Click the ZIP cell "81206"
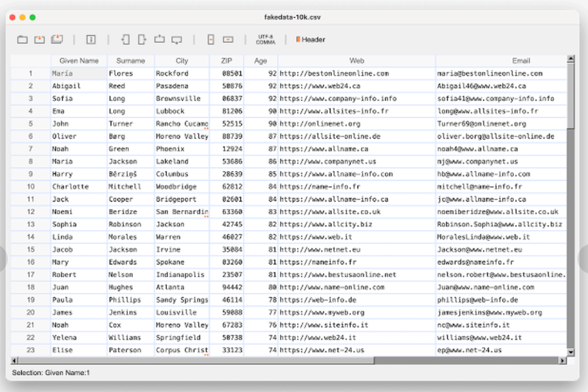Image resolution: width=588 pixels, height=392 pixels. click(226, 111)
